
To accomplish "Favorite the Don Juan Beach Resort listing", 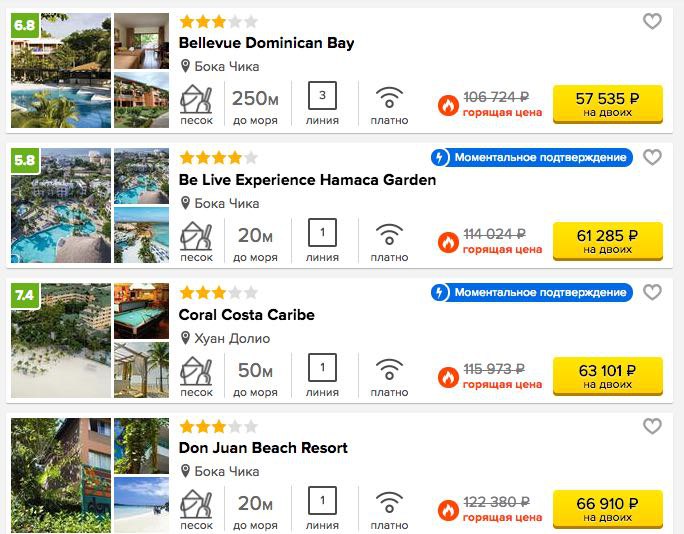I will [652, 426].
